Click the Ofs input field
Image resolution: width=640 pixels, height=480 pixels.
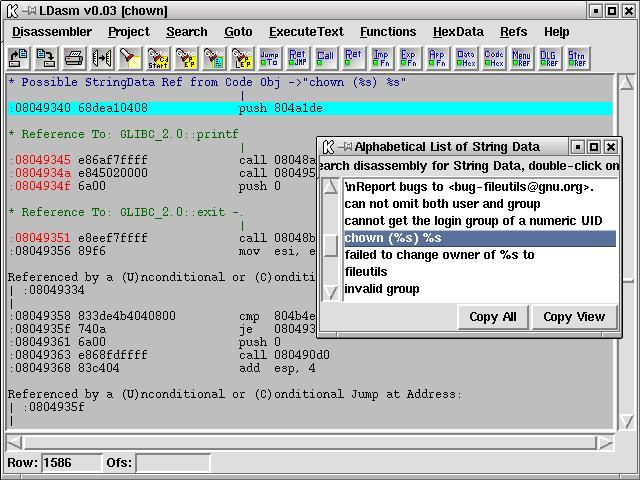coord(173,463)
